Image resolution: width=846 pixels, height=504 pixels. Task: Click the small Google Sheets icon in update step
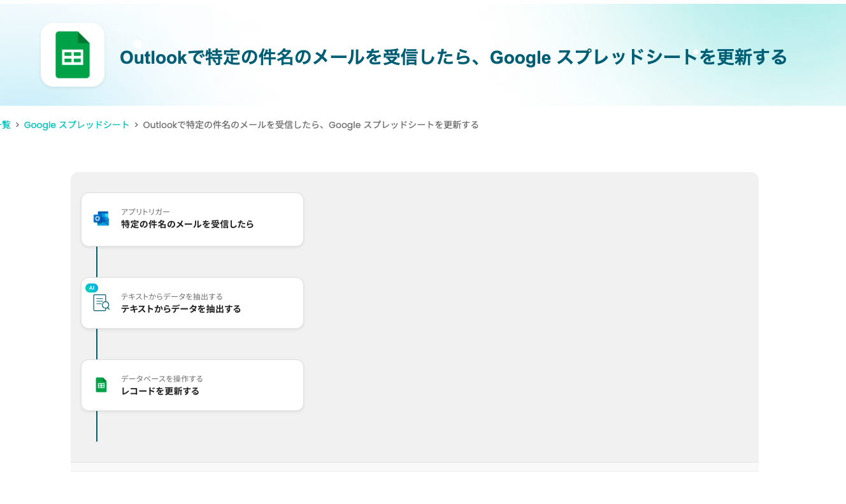(101, 385)
